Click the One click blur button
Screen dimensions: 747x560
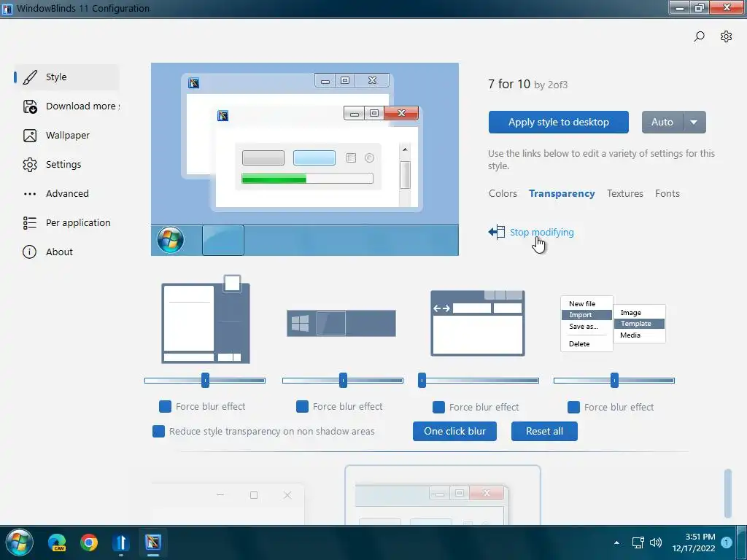(x=454, y=432)
